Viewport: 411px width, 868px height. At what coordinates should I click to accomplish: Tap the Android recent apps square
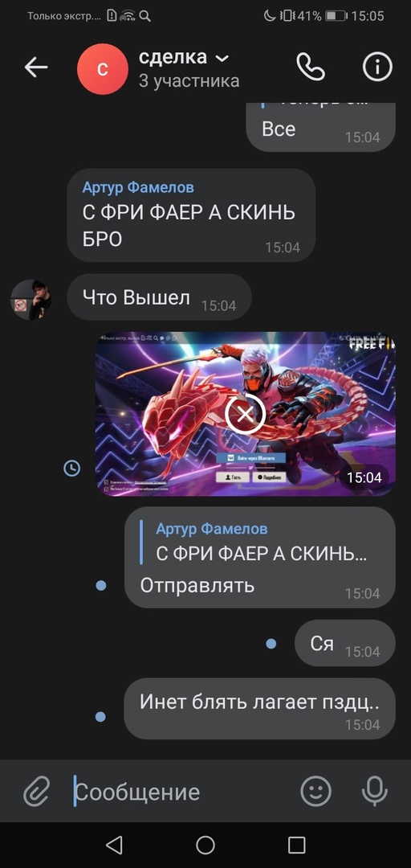click(297, 845)
